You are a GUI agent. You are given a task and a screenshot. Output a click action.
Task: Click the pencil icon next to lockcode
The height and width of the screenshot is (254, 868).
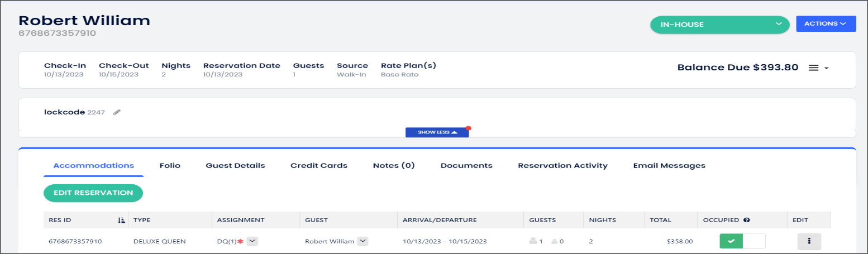click(x=116, y=112)
